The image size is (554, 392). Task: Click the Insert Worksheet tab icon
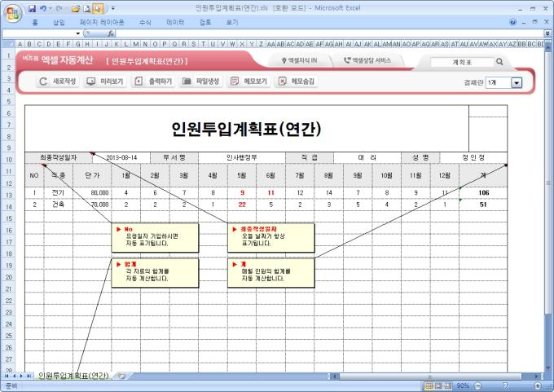click(121, 376)
